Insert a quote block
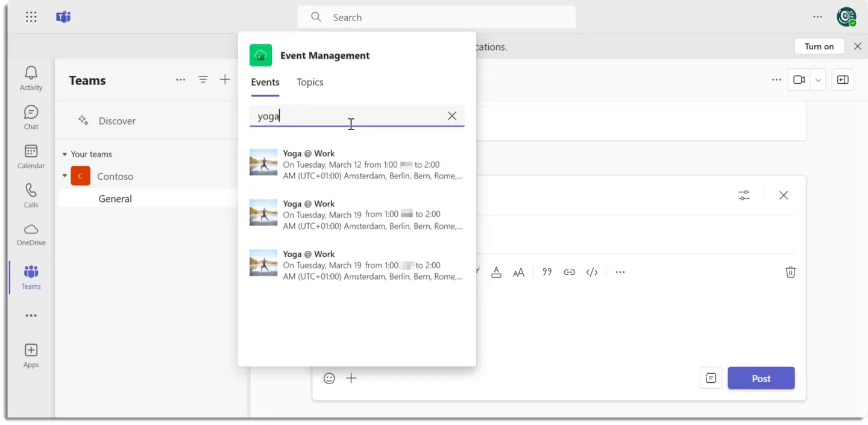This screenshot has height=425, width=868. tap(547, 272)
